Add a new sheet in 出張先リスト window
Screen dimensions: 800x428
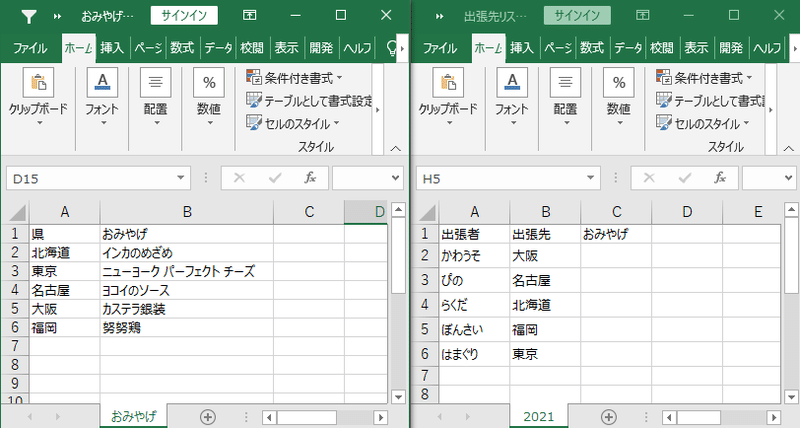pos(608,417)
